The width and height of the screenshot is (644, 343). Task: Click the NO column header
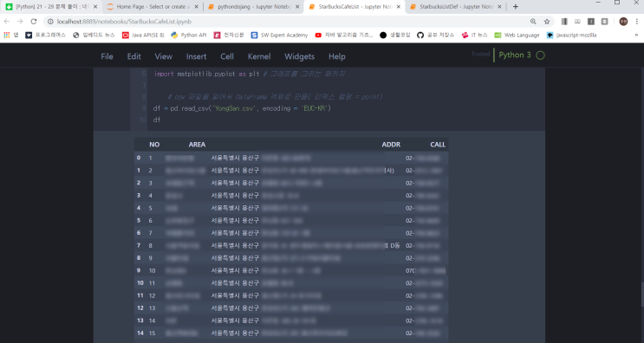click(x=154, y=145)
